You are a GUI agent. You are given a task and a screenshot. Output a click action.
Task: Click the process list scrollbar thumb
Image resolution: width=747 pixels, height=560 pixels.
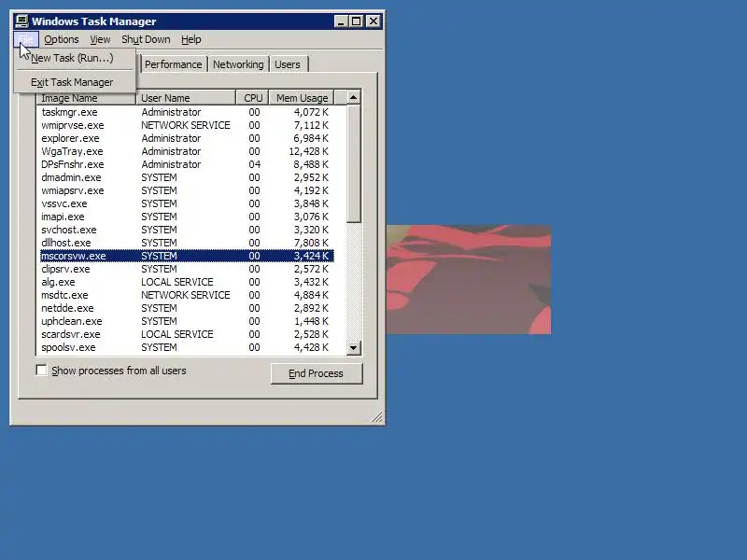[353, 163]
